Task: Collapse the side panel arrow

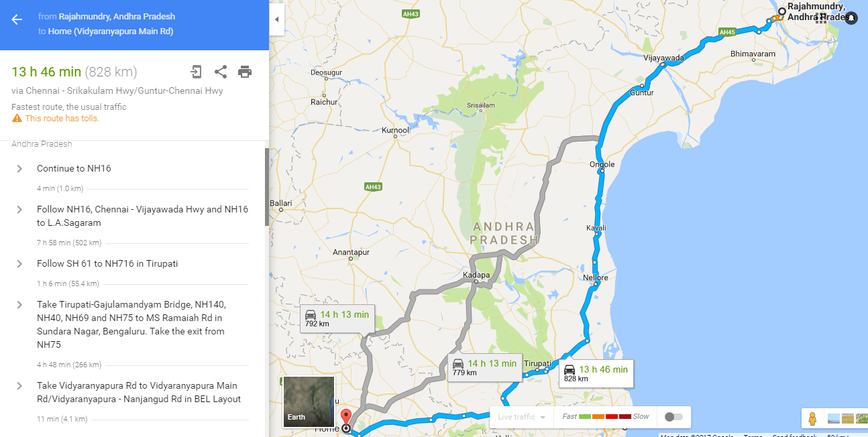Action: pyautogui.click(x=277, y=19)
